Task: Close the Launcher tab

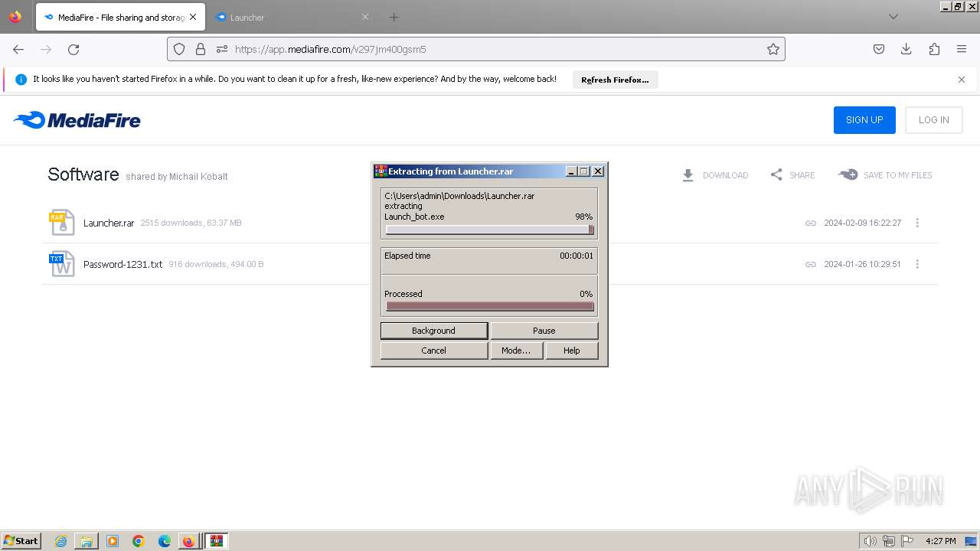Action: coord(365,17)
